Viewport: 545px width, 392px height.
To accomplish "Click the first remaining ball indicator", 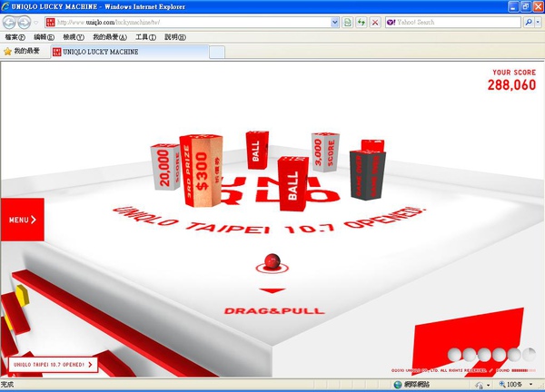I will point(454,355).
